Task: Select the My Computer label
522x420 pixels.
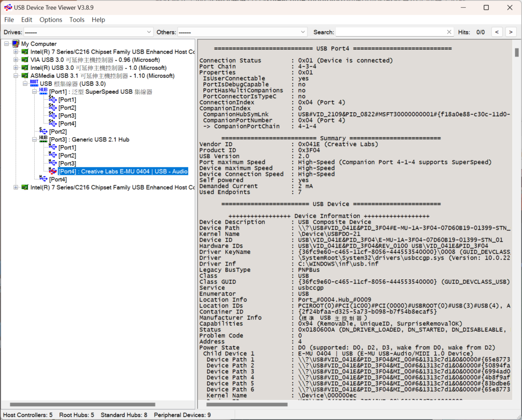Action: (39, 44)
